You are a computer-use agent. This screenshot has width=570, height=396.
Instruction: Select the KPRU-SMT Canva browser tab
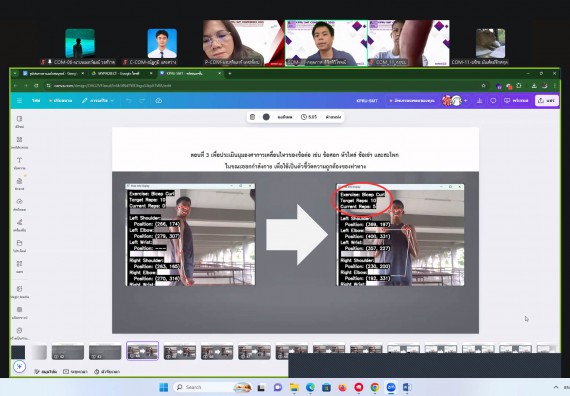point(190,73)
